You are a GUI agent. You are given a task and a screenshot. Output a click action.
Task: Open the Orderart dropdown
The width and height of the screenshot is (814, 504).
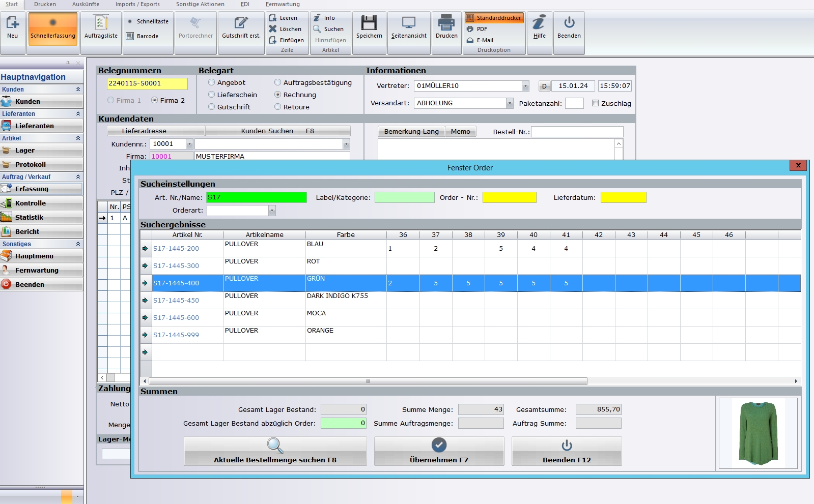coord(272,211)
